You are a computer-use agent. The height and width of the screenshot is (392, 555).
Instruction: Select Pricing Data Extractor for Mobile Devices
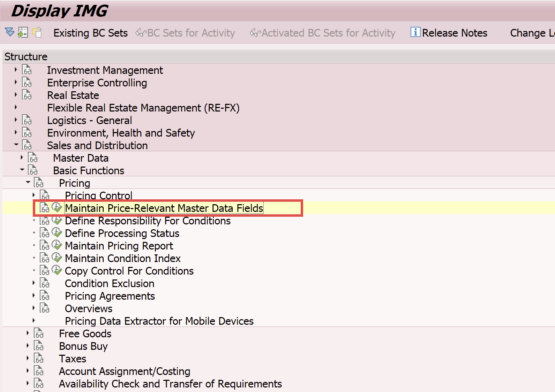point(159,321)
